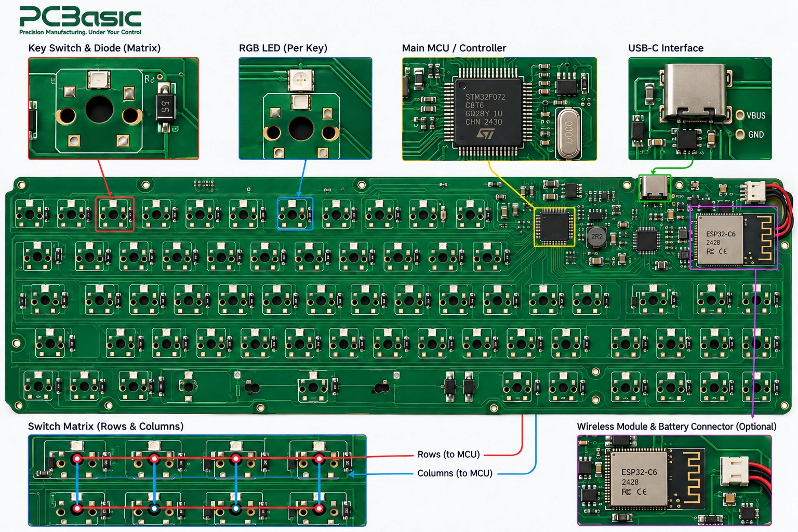Click the "GND" pad label
798x532 pixels.
(756, 135)
